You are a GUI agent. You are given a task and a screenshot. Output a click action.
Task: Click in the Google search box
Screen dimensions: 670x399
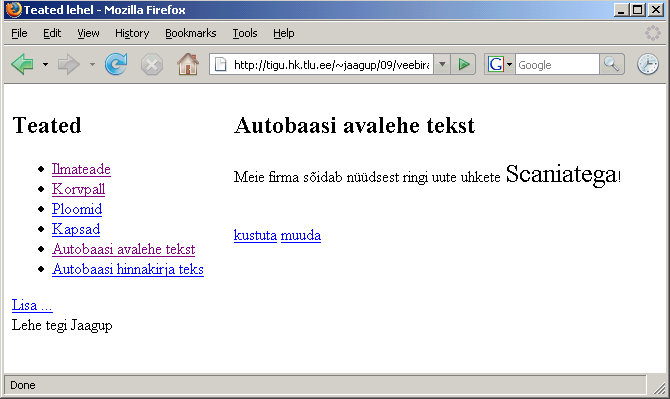click(x=557, y=65)
